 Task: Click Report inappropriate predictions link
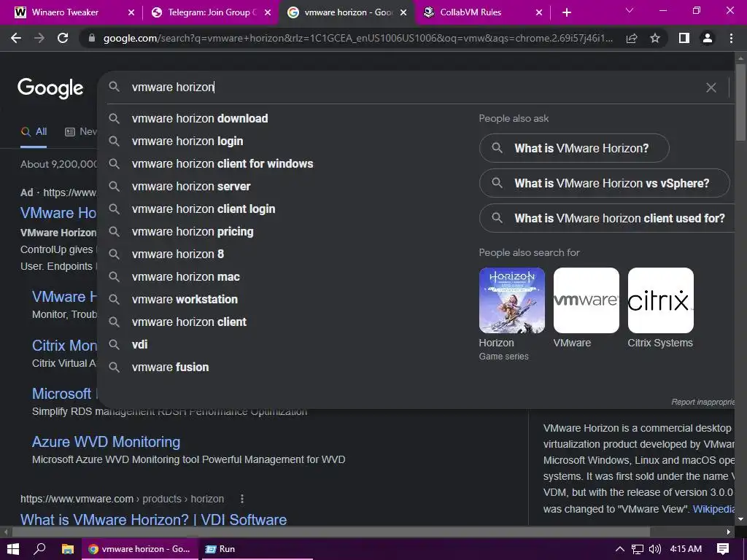click(703, 402)
